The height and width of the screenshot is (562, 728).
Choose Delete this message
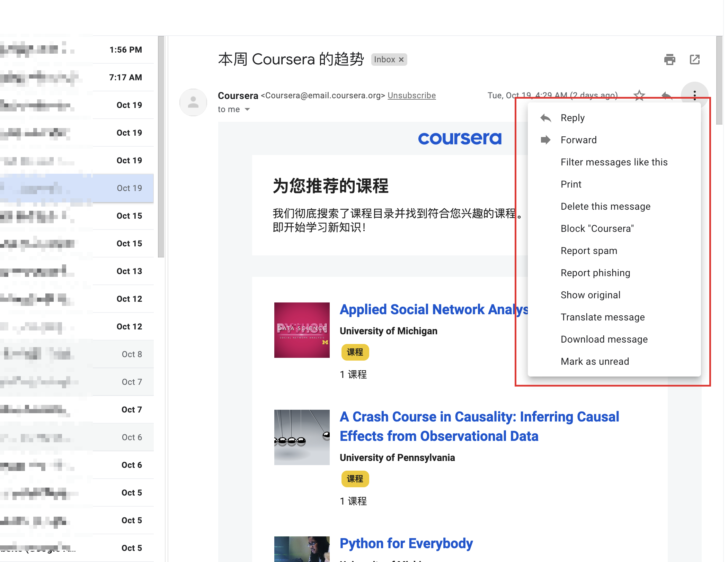[x=605, y=207]
